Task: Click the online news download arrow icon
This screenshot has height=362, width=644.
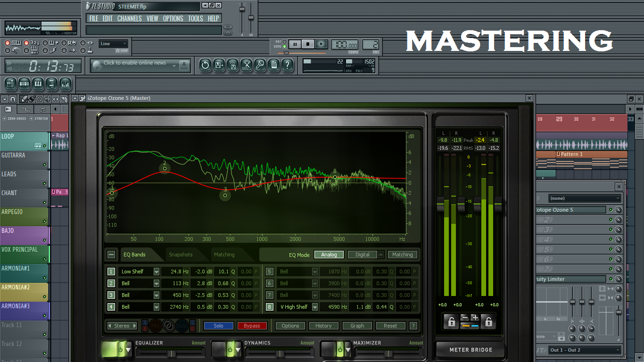Action: (184, 66)
